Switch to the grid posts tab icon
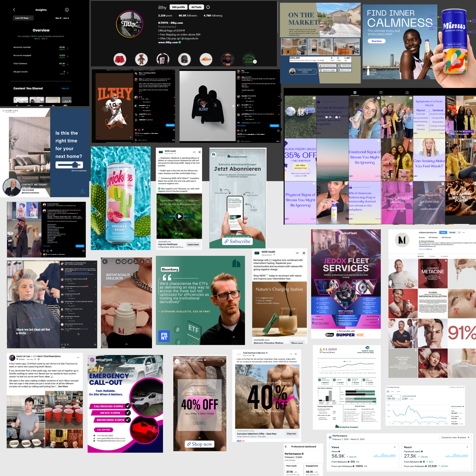476x476 pixels. tap(355, 92)
